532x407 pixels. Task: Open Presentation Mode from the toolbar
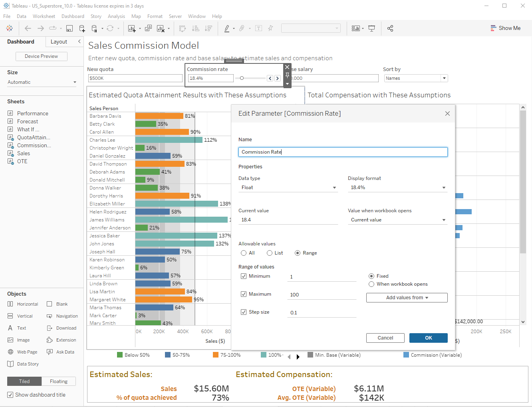coord(371,28)
